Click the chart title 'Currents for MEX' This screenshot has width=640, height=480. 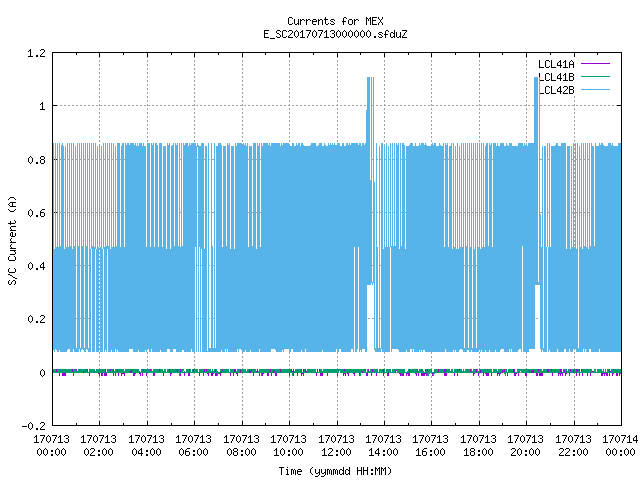pos(335,21)
